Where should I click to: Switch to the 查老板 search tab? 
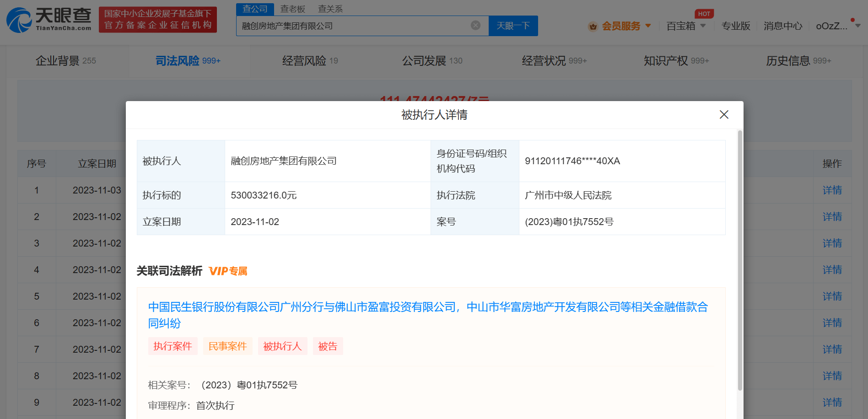(292, 9)
